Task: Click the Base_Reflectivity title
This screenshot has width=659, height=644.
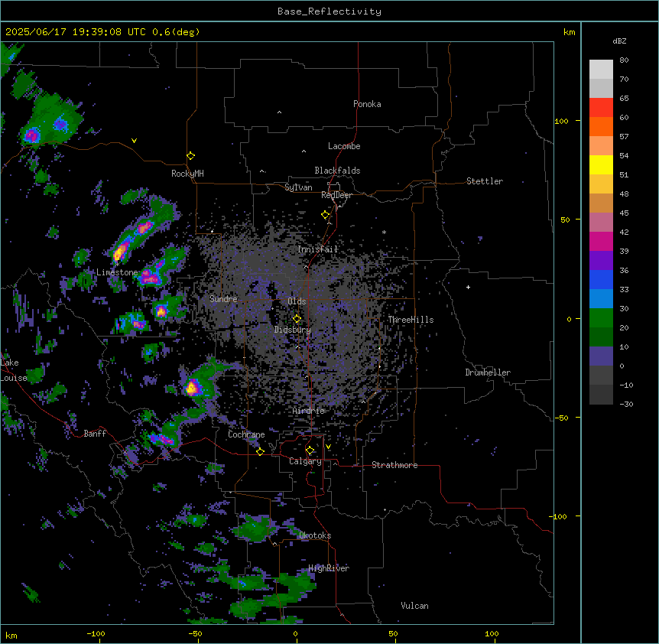Action: (329, 11)
